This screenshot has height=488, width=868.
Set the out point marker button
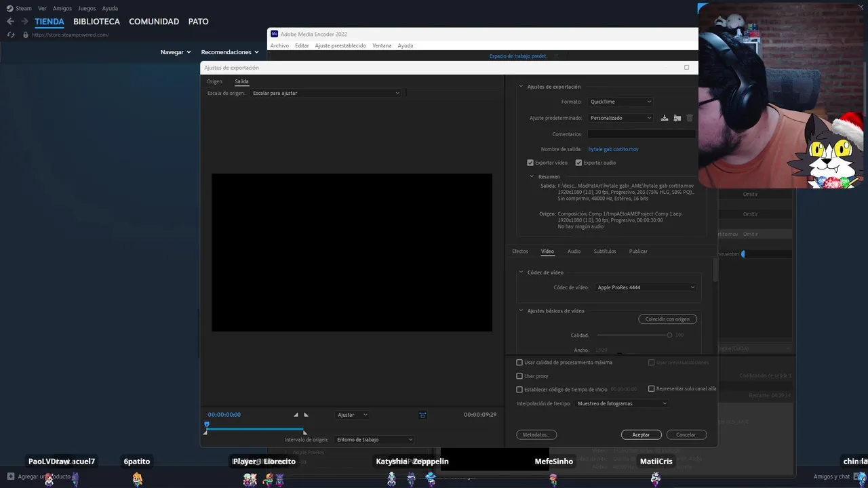(306, 415)
